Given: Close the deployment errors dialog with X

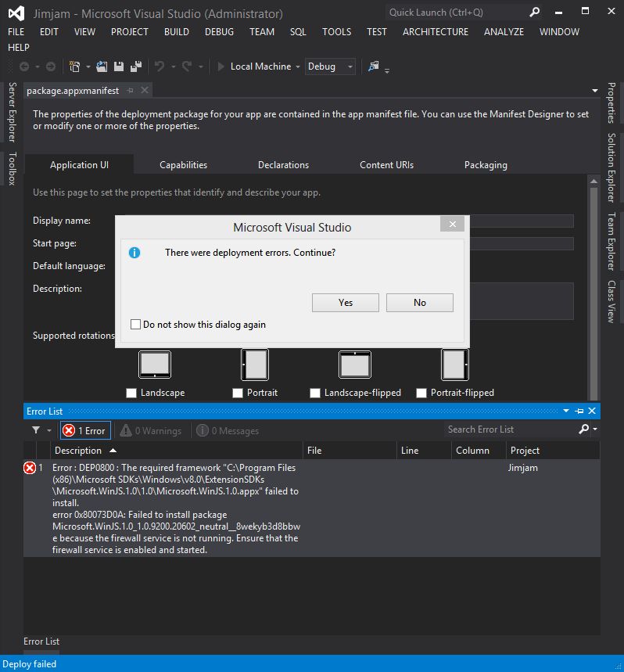Looking at the screenshot, I should click(452, 225).
